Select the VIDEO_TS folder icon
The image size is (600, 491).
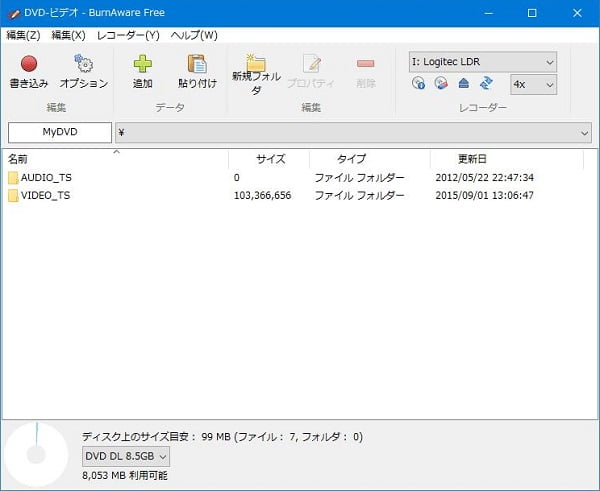13,196
